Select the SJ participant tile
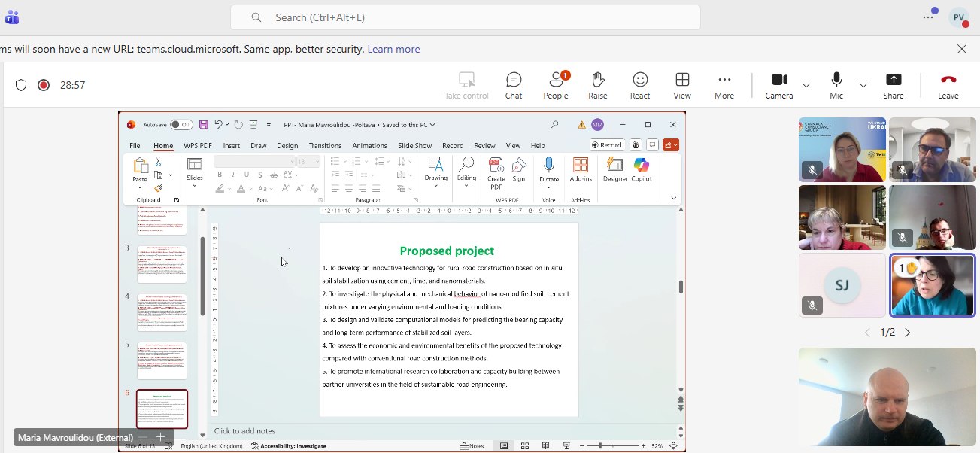The image size is (980, 453). (842, 284)
